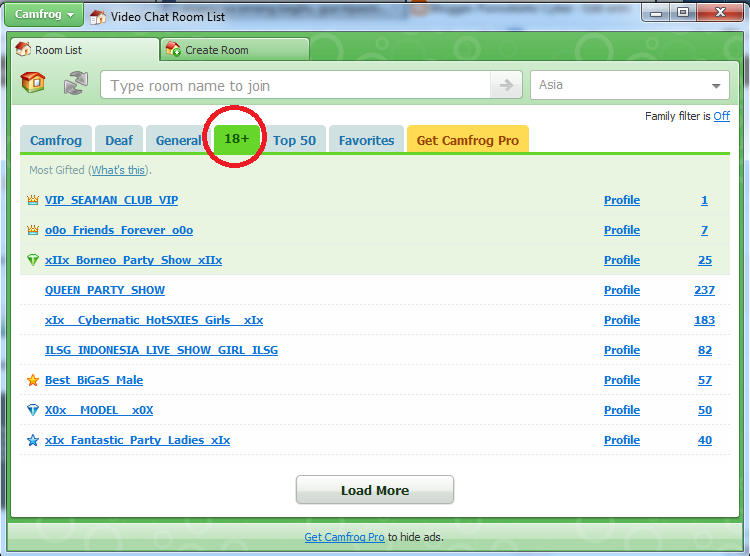Open Profile link for X0x__MODEL__x0X
The image size is (750, 556).
pos(622,410)
